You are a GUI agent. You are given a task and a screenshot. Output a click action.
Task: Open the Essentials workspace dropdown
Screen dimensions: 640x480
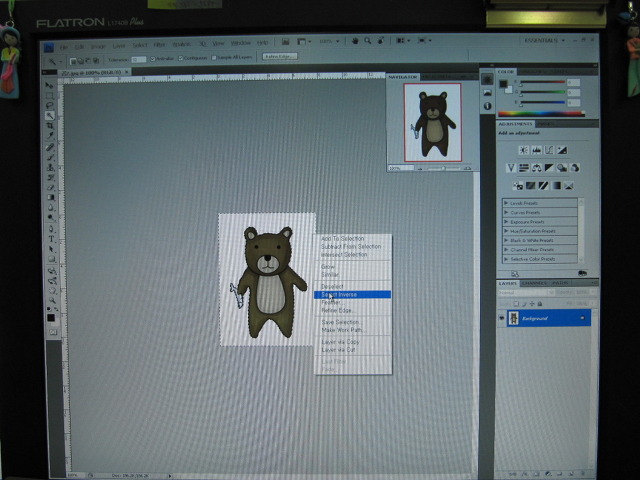click(x=544, y=40)
